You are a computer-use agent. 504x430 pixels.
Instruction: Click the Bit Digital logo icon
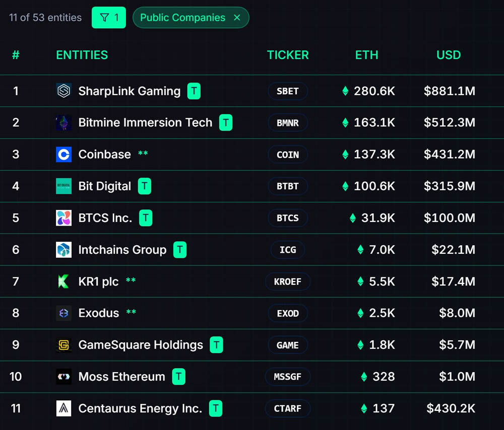[x=64, y=186]
